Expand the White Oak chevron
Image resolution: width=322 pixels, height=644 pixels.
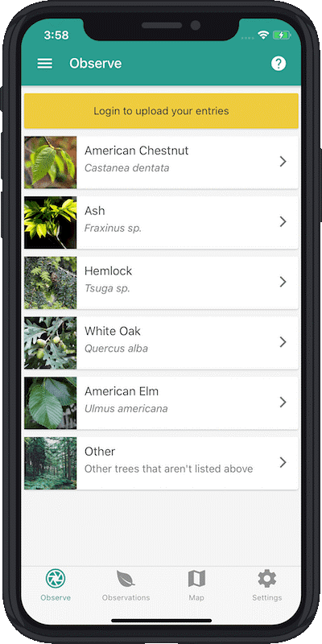[283, 342]
